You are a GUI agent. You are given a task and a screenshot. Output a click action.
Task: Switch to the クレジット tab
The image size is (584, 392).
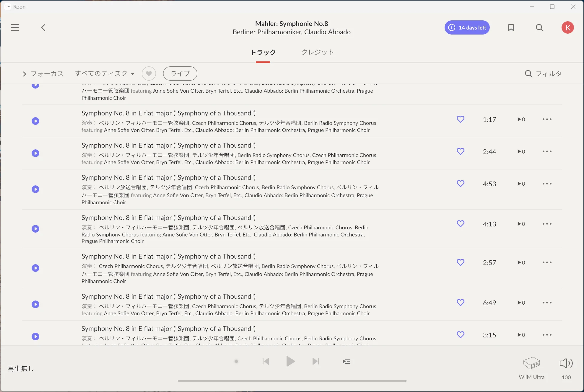(318, 52)
